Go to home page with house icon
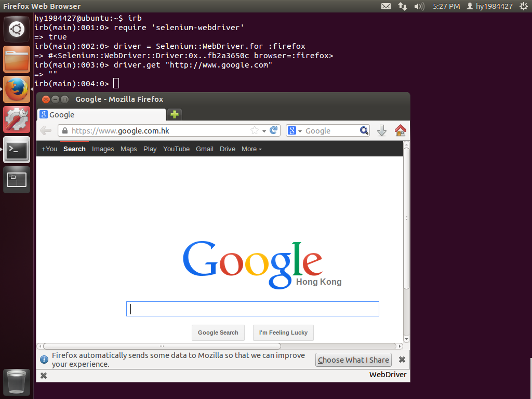This screenshot has width=532, height=399. [x=401, y=130]
